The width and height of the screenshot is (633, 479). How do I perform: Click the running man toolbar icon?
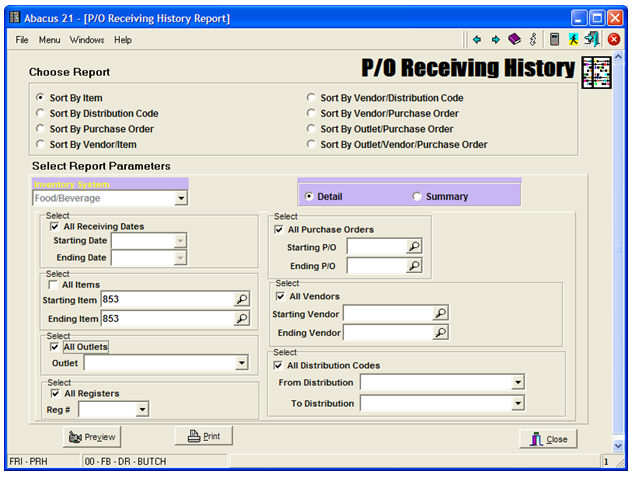[x=573, y=40]
